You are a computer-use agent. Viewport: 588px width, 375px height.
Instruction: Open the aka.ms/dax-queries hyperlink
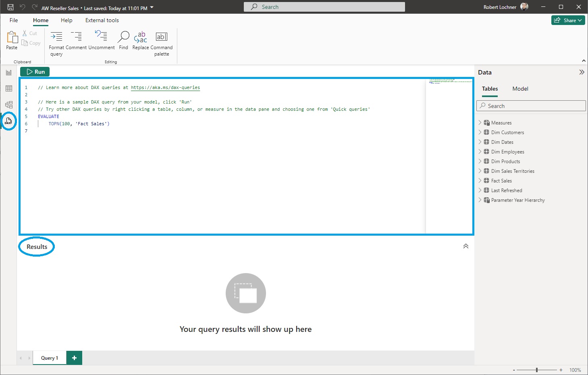165,87
